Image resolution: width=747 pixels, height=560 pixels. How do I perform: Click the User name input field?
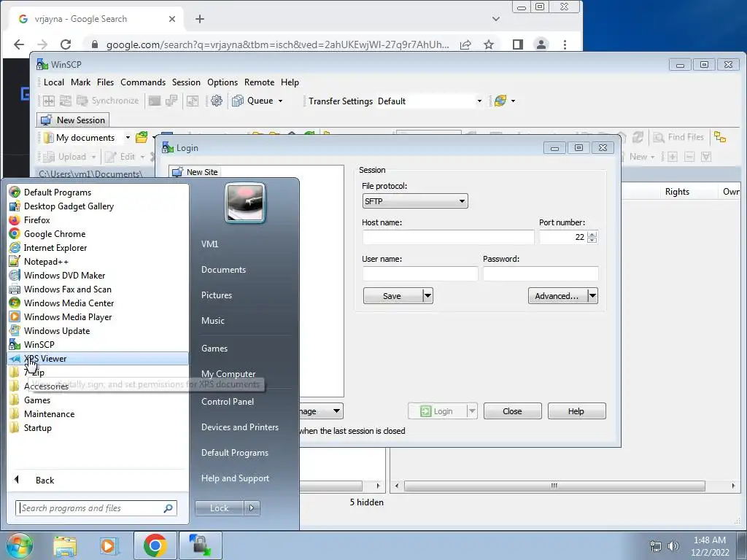point(420,273)
